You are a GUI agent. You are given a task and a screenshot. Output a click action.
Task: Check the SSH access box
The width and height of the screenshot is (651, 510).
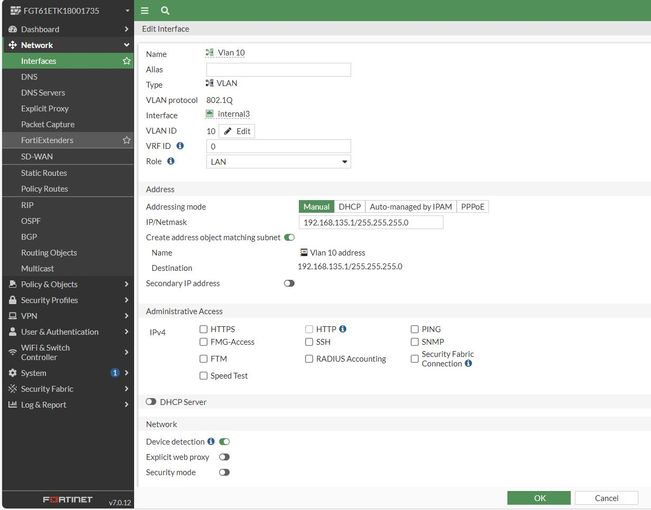309,342
